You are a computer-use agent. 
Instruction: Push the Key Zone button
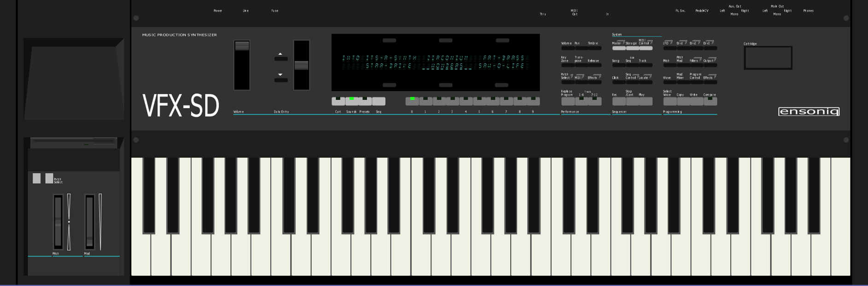pos(568,65)
